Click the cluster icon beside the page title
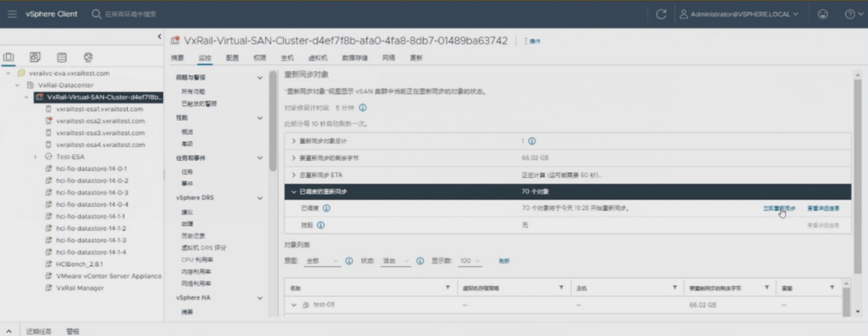Image resolution: width=868 pixels, height=336 pixels. point(175,40)
